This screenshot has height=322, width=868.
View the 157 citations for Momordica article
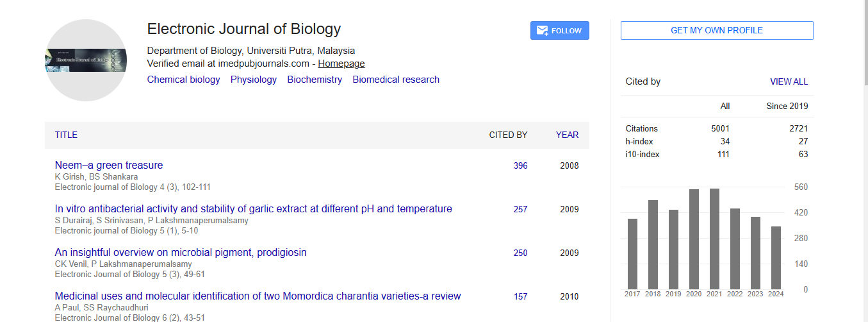520,296
